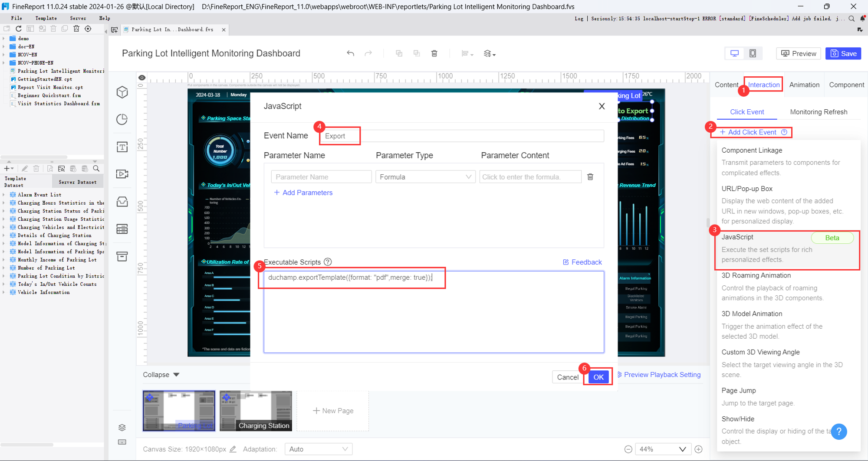Open the zoom level dropdown showing 44%
This screenshot has width=868, height=461.
663,449
